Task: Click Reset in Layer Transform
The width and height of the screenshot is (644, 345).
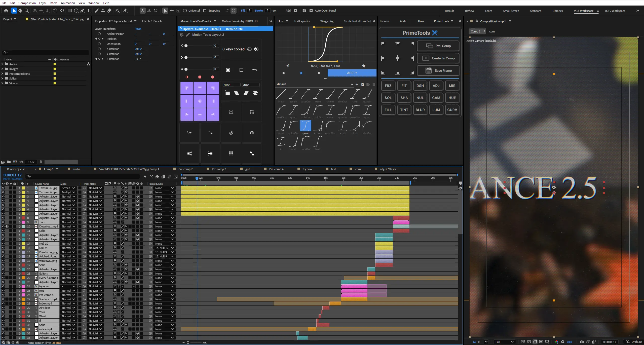Action: click(x=138, y=29)
